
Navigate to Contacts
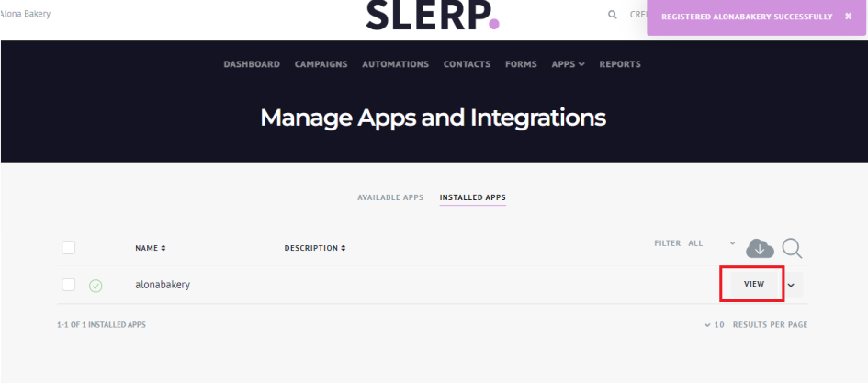[467, 64]
